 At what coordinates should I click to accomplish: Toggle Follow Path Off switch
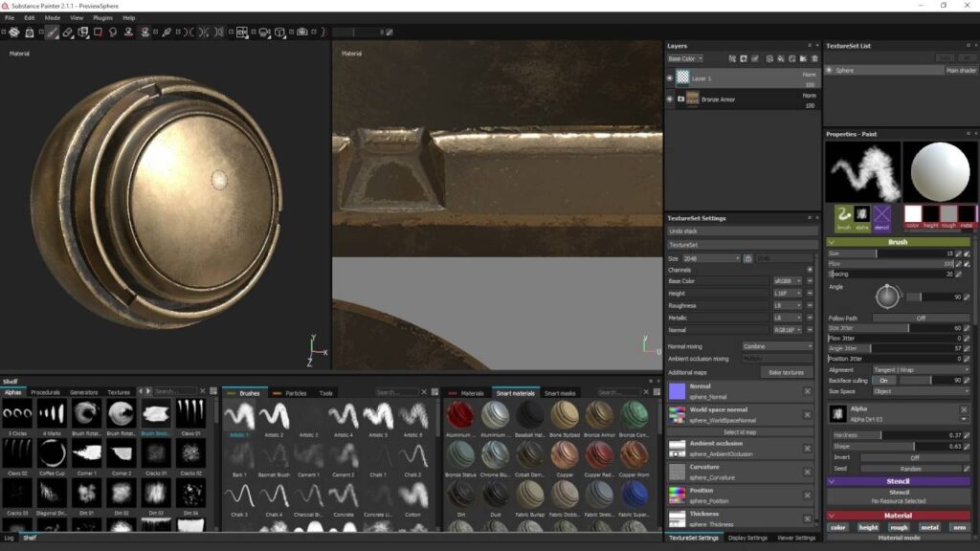(x=920, y=318)
